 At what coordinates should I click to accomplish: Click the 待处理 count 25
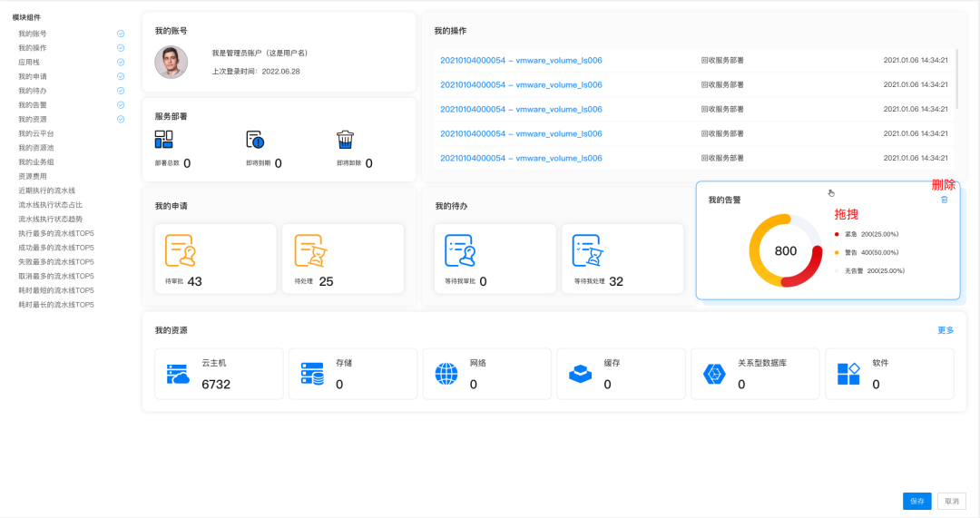[327, 282]
